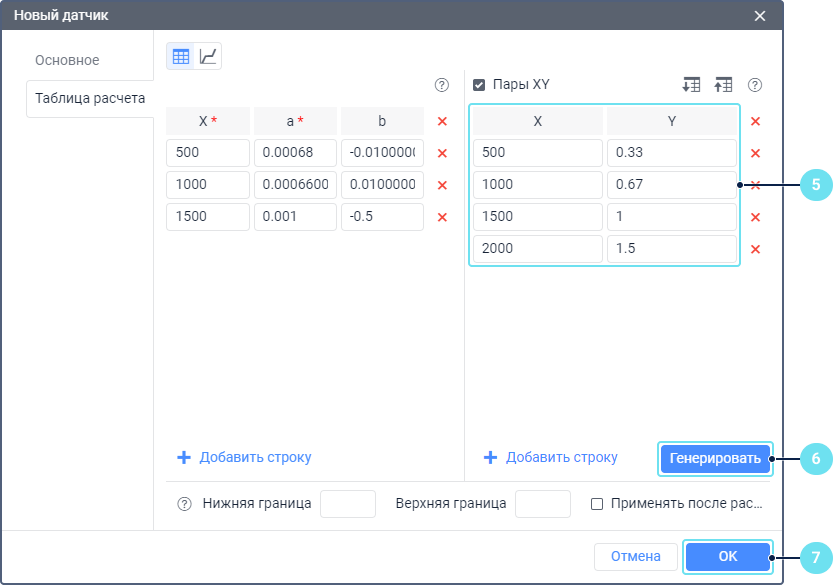Switch to chart view icon
Image resolution: width=833 pixels, height=585 pixels.
point(208,57)
